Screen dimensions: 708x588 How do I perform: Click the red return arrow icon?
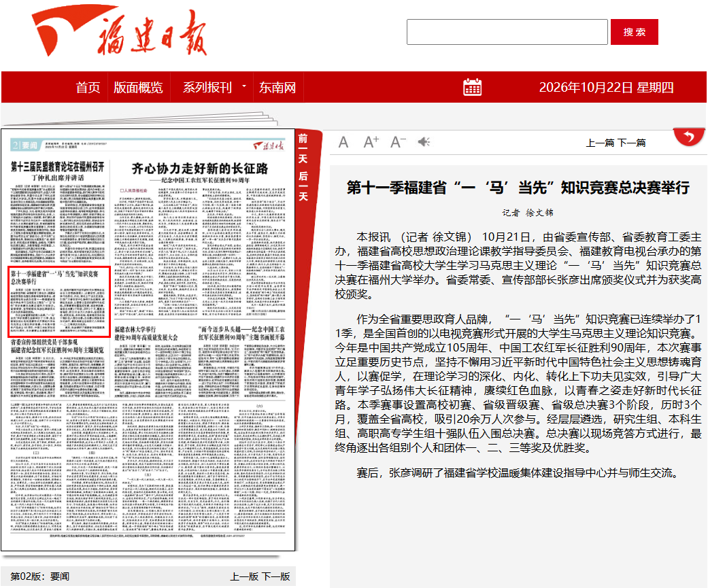pyautogui.click(x=688, y=136)
